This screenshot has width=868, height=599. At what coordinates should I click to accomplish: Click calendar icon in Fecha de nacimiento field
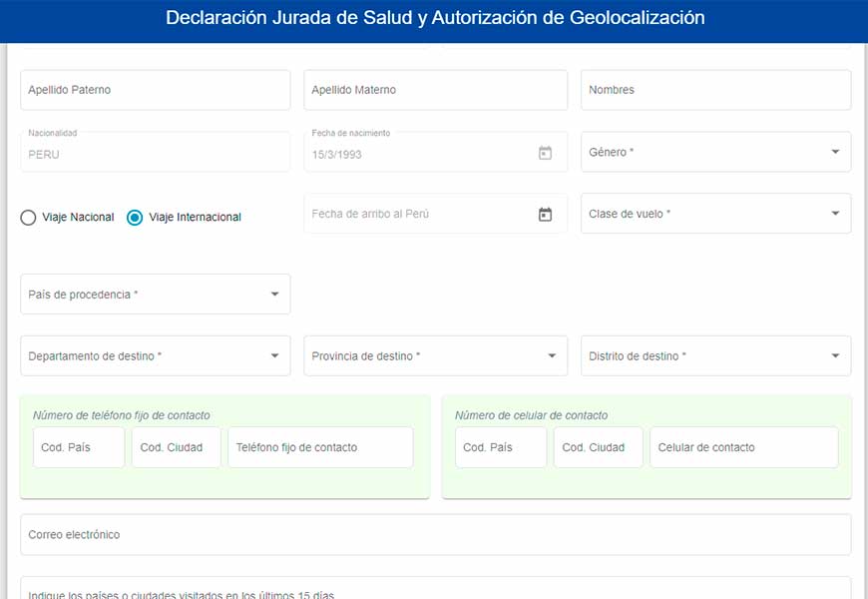tap(545, 153)
